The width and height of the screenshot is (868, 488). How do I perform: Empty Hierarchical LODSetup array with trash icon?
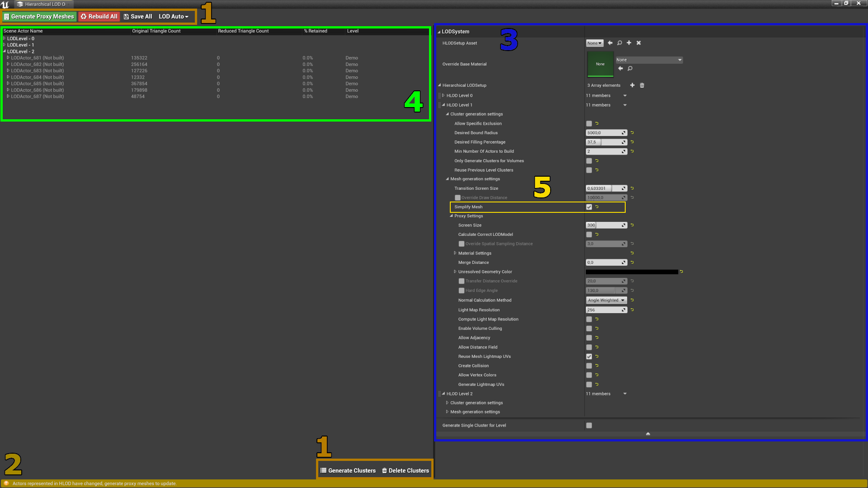(x=642, y=85)
